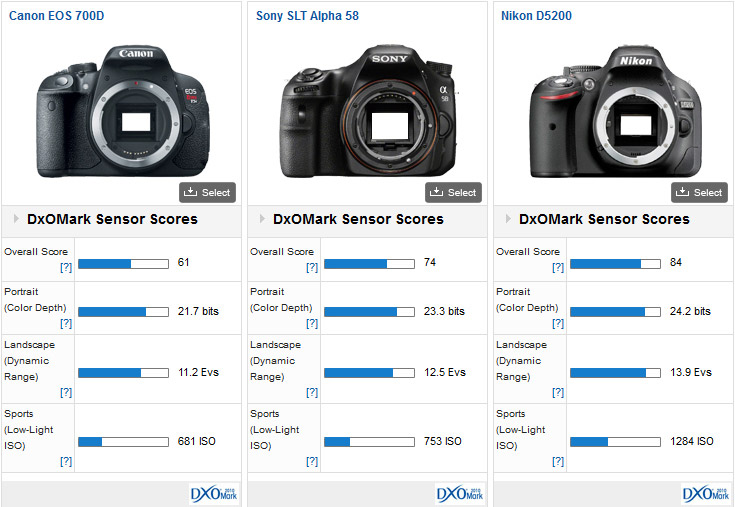Click the Sony '23.3 bits' value
The image size is (735, 507).
(x=444, y=311)
